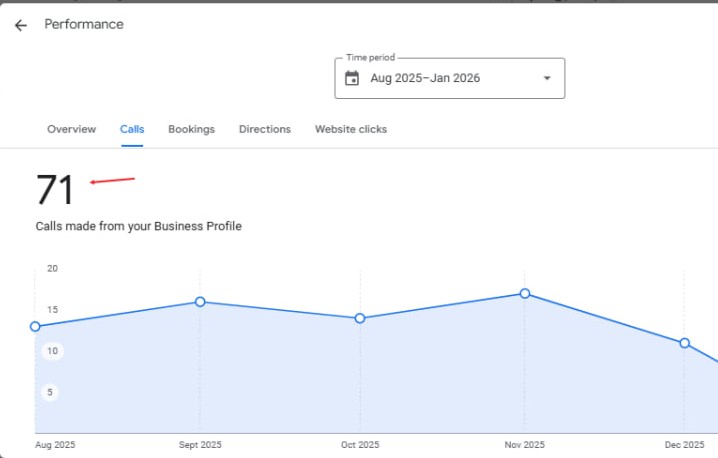
Task: Click the total calls number 71
Action: 56,190
